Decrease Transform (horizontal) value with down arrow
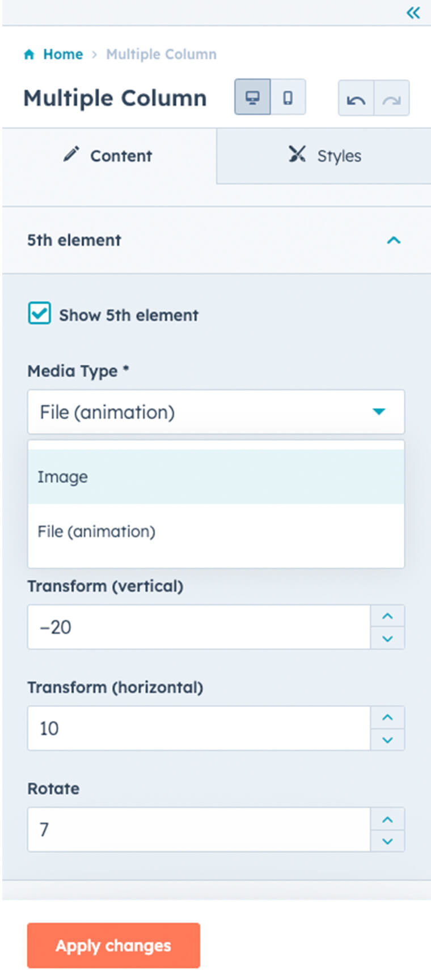Image resolution: width=431 pixels, height=980 pixels. click(x=387, y=739)
